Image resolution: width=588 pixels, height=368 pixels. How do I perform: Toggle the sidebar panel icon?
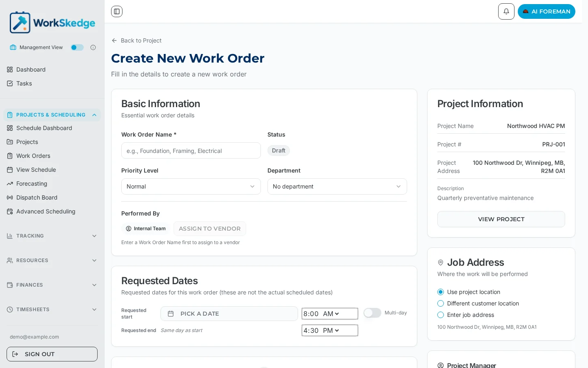click(x=117, y=11)
